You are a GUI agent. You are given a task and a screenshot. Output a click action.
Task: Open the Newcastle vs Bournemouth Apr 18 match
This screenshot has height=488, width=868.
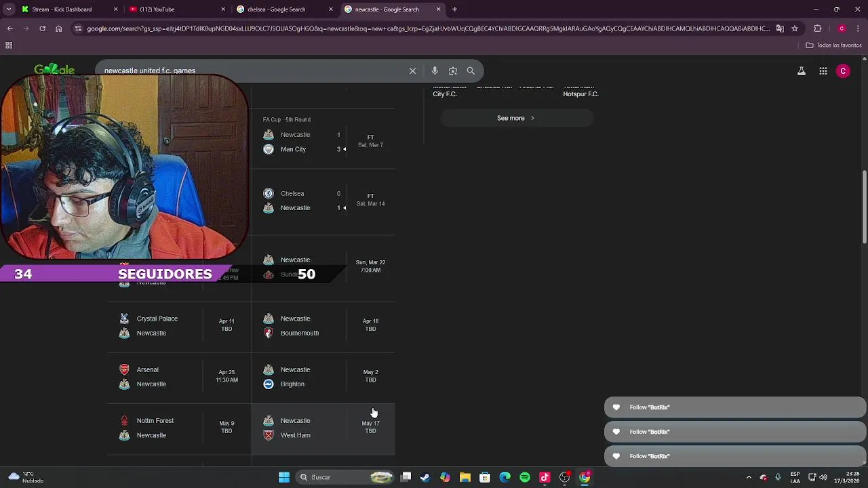click(323, 325)
